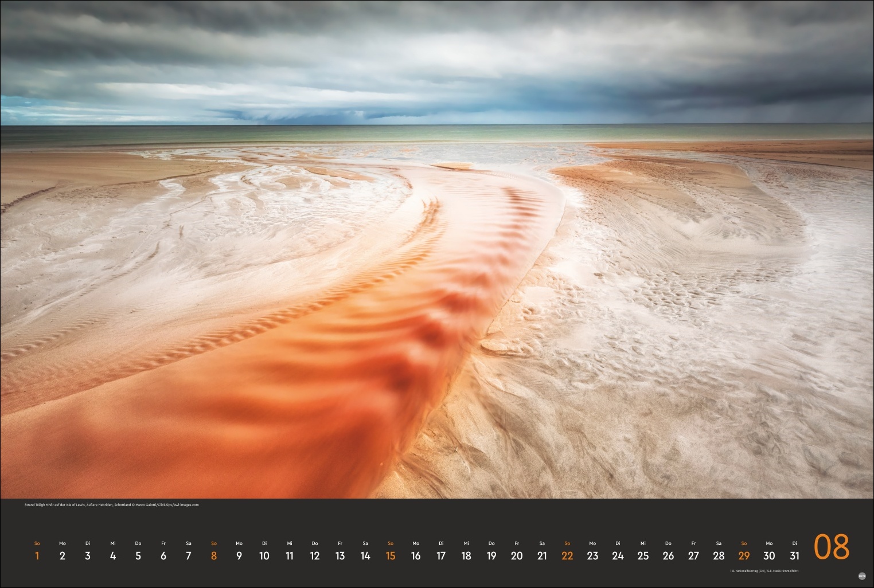Click date 17 in the calendar row
This screenshot has height=588, width=874.
pos(441,555)
